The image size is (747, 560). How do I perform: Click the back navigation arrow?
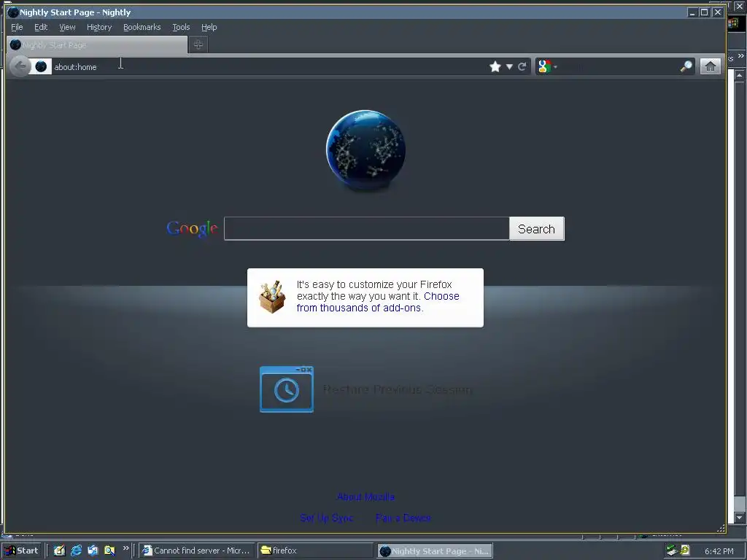[20, 66]
